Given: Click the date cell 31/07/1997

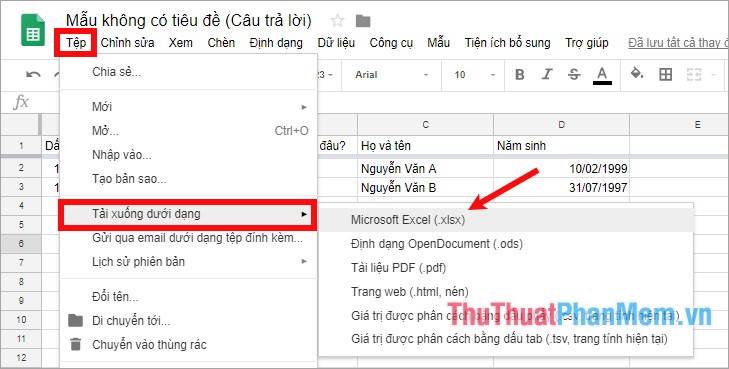Looking at the screenshot, I should [562, 188].
